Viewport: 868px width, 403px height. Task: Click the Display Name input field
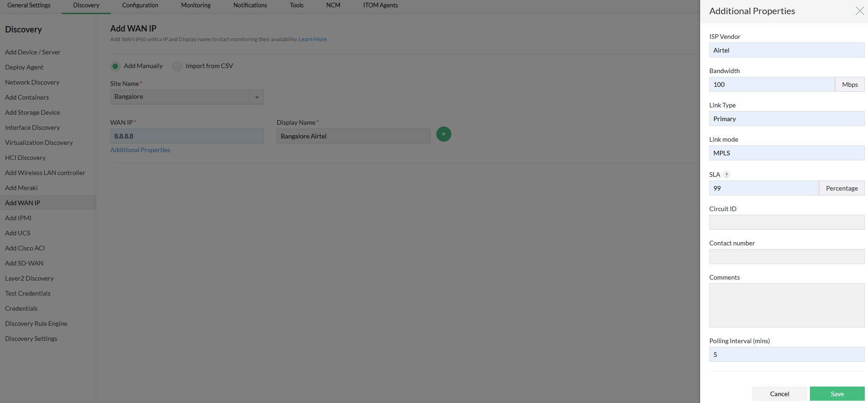point(353,136)
